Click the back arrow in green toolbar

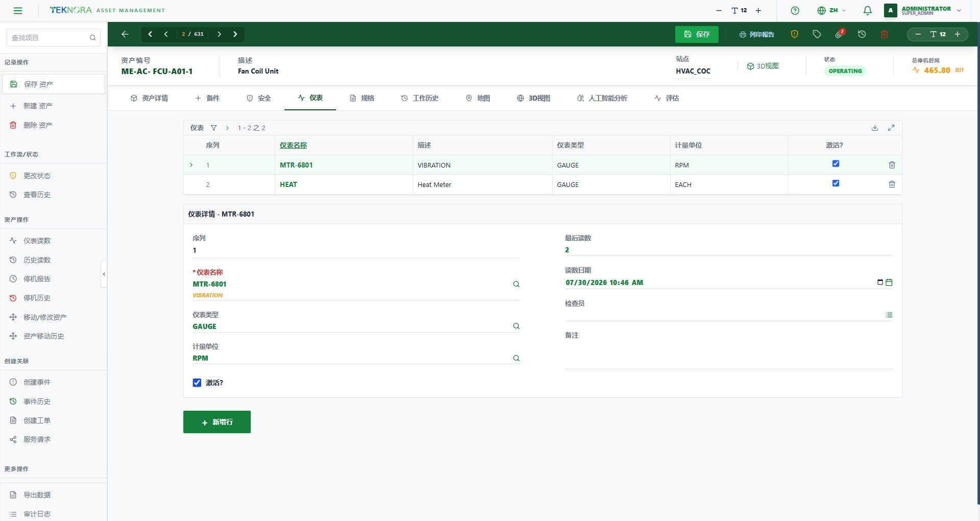[x=125, y=34]
